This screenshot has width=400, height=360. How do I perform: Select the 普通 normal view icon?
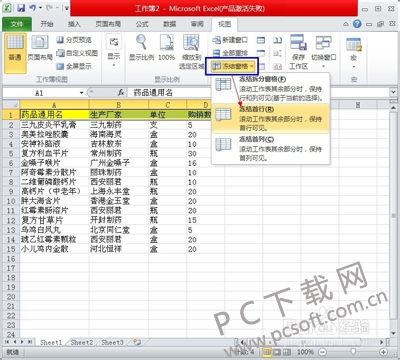click(15, 53)
